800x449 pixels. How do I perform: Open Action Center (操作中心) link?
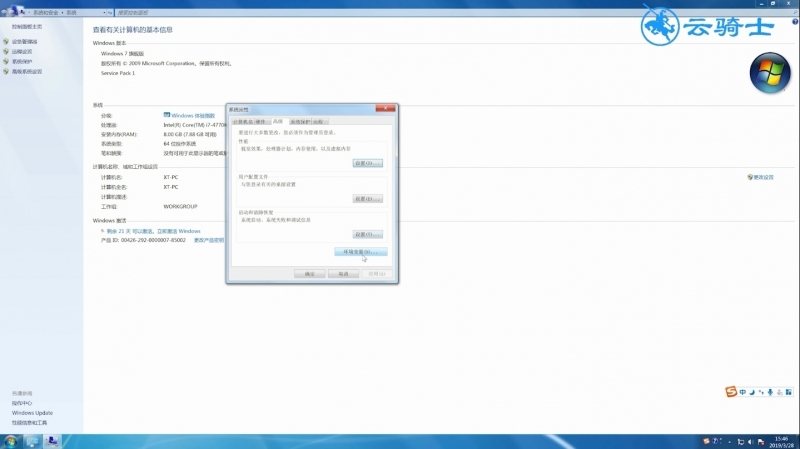(22, 403)
